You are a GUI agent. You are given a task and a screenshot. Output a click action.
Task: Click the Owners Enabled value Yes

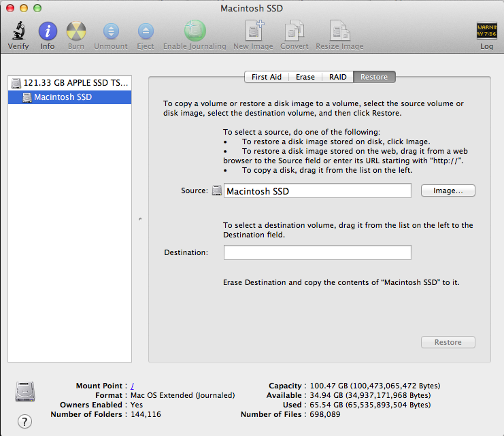[137, 405]
